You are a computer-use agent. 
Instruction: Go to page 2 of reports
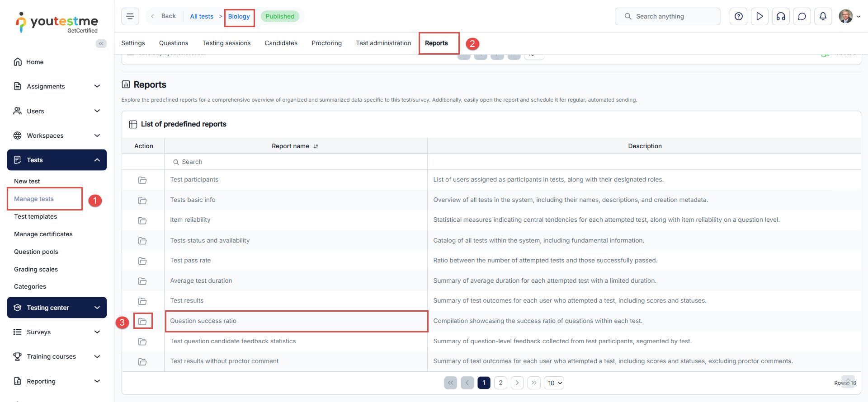(x=500, y=383)
